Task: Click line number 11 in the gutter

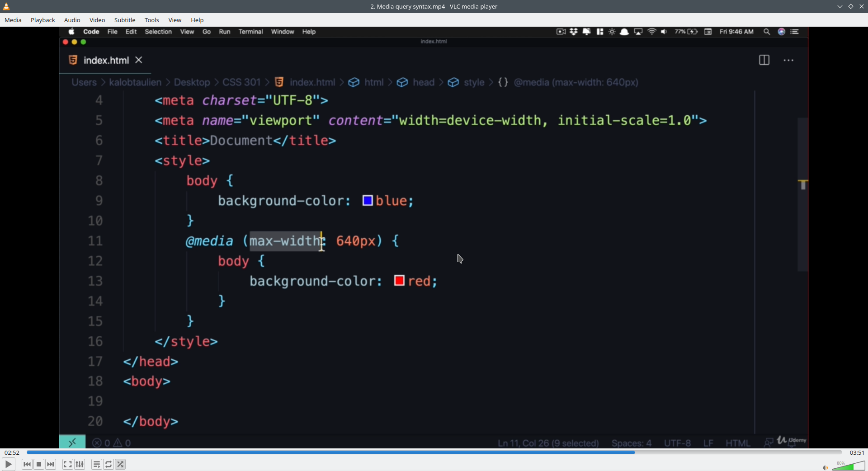Action: [95, 240]
